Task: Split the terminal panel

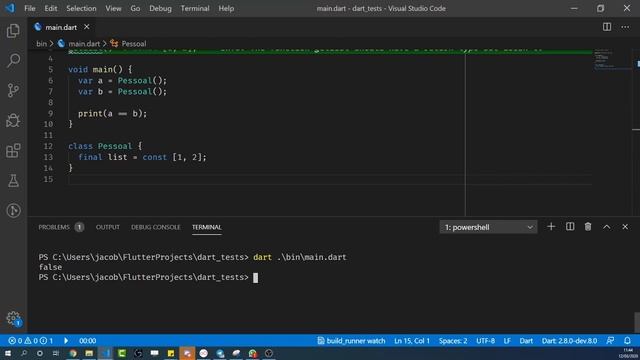Action: click(570, 227)
